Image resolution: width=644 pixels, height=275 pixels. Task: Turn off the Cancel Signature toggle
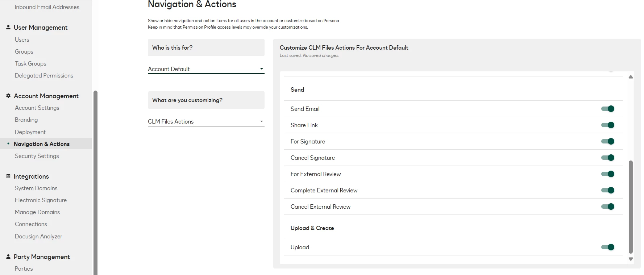click(608, 158)
